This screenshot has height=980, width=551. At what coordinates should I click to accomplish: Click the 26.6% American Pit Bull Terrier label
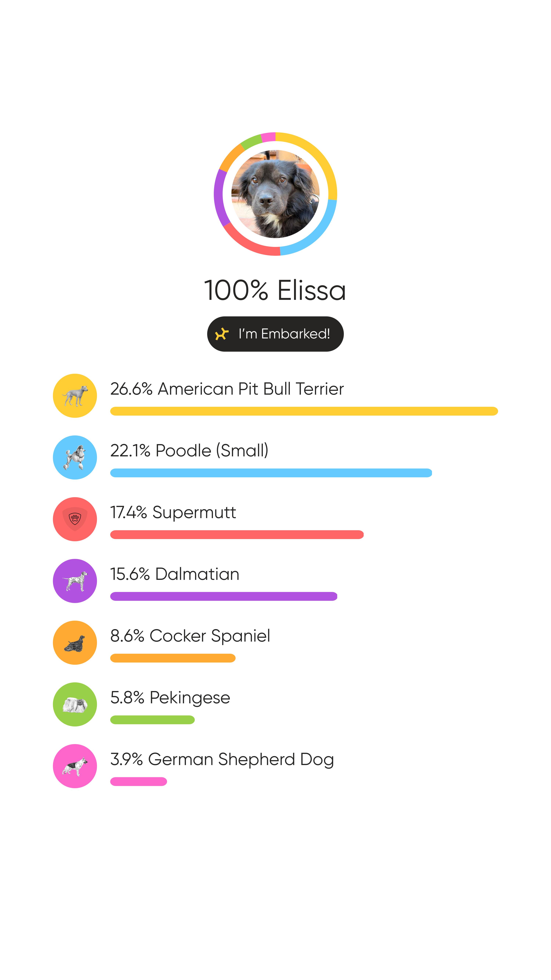[227, 389]
